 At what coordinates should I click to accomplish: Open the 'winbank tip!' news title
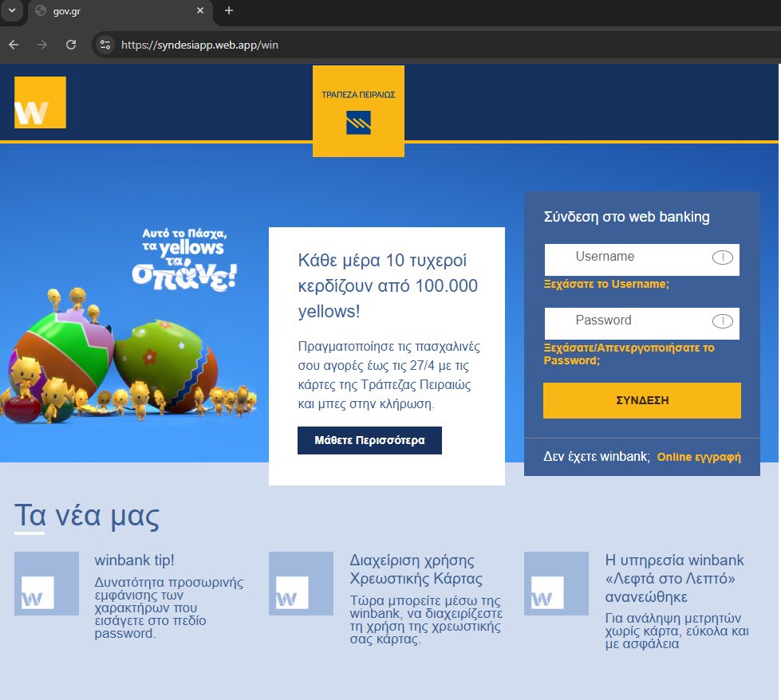coord(135,560)
